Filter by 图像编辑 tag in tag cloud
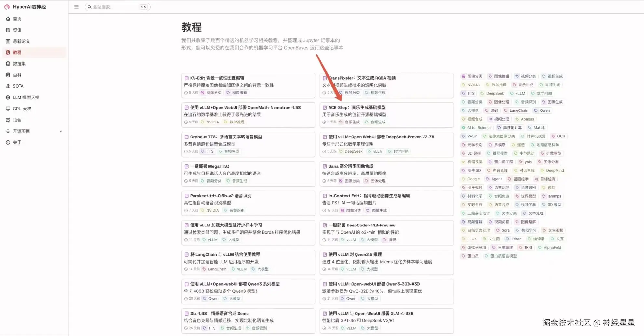Screen dimensions: 644x336 click(499, 76)
